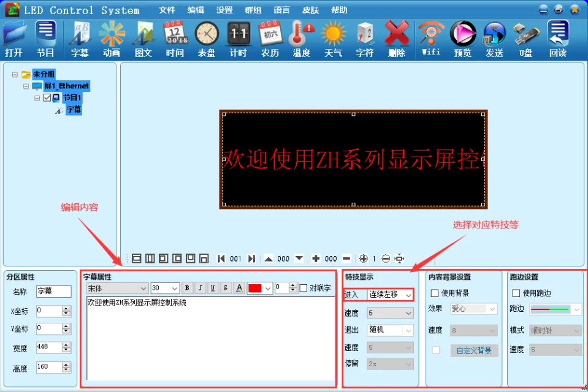Image resolution: width=588 pixels, height=392 pixels.
Task: Click the 名称 field containing 字幕
Action: tap(53, 291)
